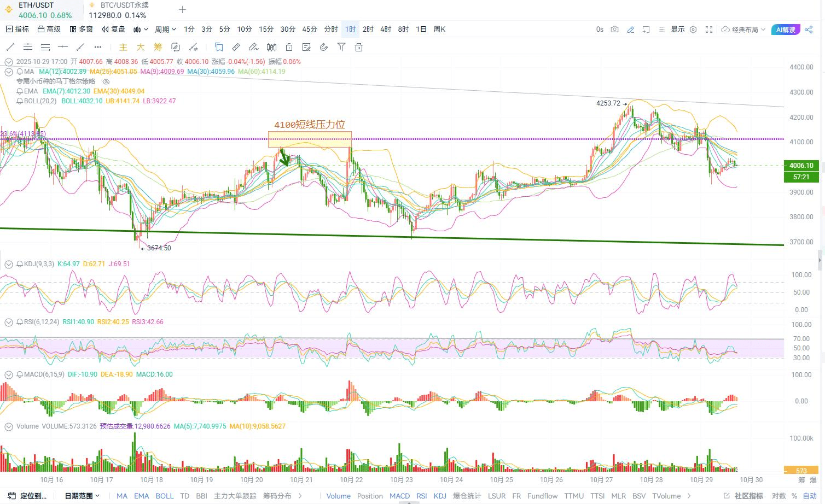Click the share icon
The width and height of the screenshot is (825, 504).
tap(809, 30)
